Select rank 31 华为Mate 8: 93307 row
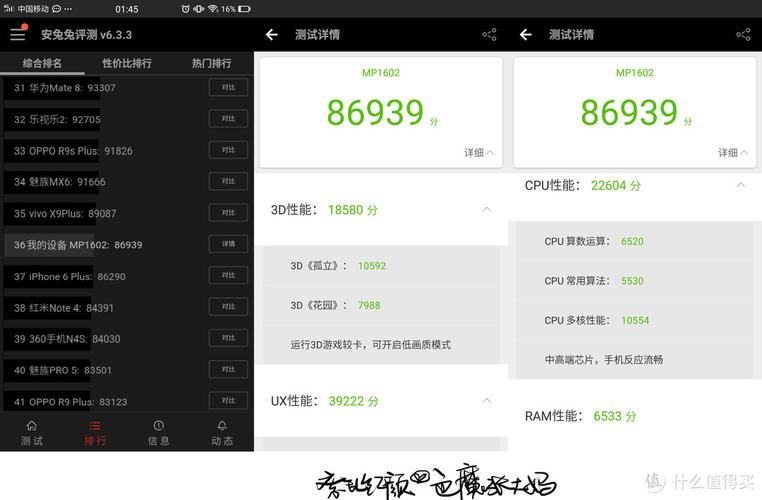Image resolution: width=762 pixels, height=500 pixels. [x=126, y=88]
